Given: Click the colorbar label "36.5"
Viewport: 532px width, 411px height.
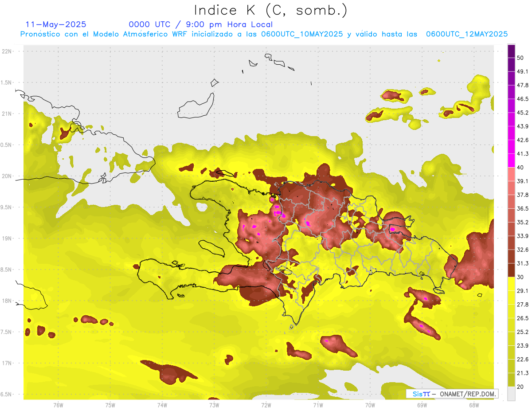Looking at the screenshot, I should click(522, 208).
